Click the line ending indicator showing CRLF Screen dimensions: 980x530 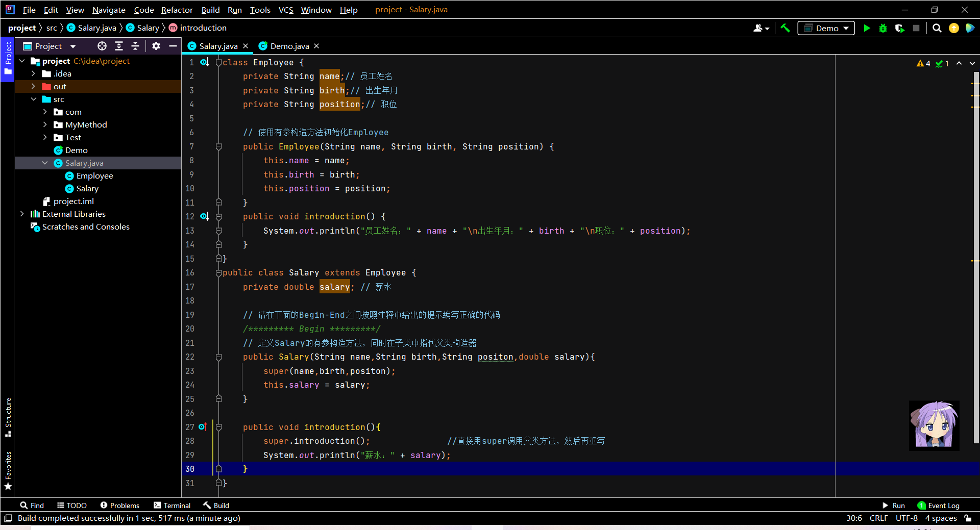[x=878, y=518]
